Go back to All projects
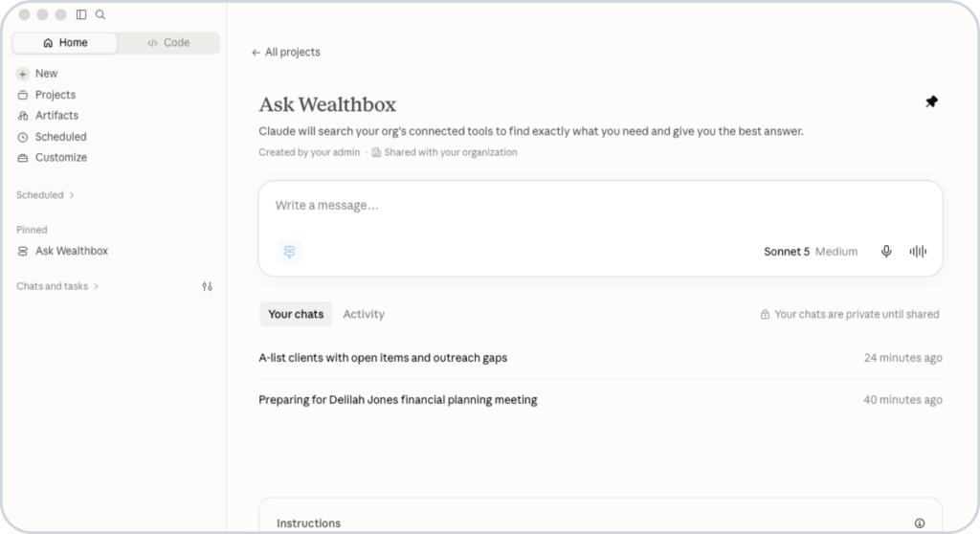Screen dimensions: 980x534 pos(285,53)
